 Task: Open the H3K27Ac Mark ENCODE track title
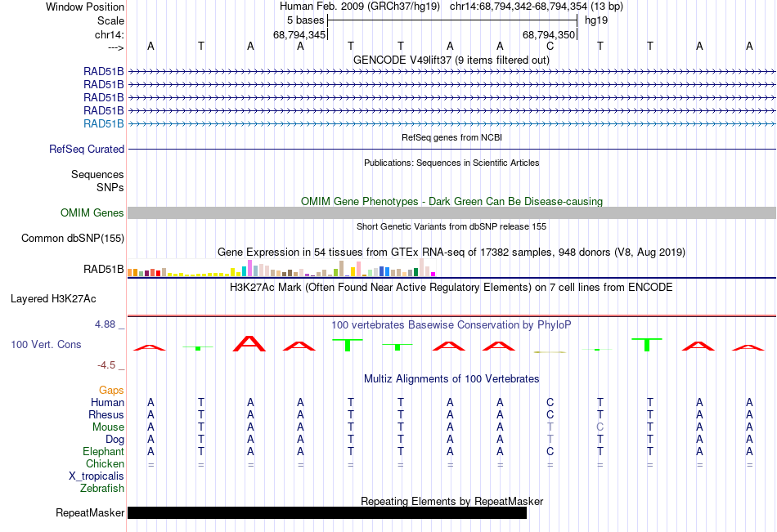pyautogui.click(x=451, y=288)
